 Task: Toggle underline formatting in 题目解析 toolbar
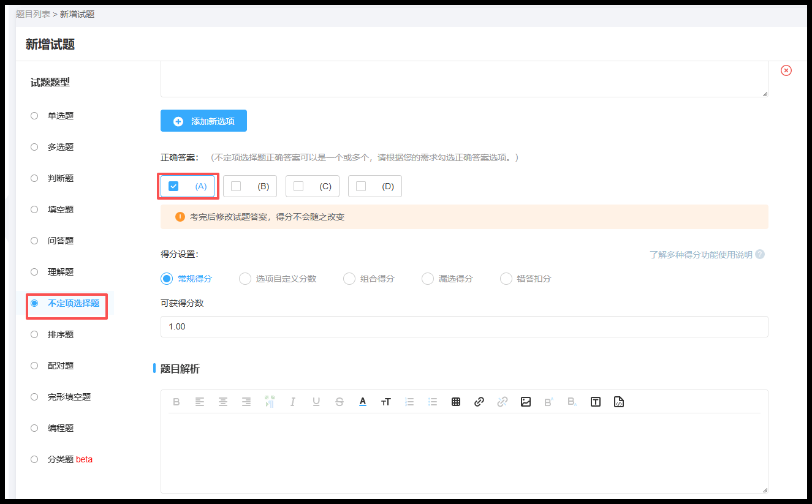click(316, 402)
